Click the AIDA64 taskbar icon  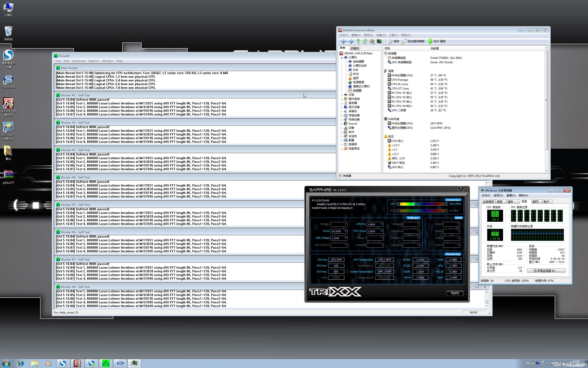tap(77, 364)
